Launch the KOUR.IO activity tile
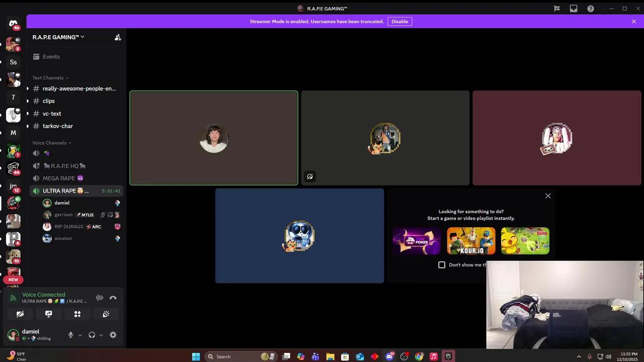Screen dimensions: 644x362 [x=471, y=240]
